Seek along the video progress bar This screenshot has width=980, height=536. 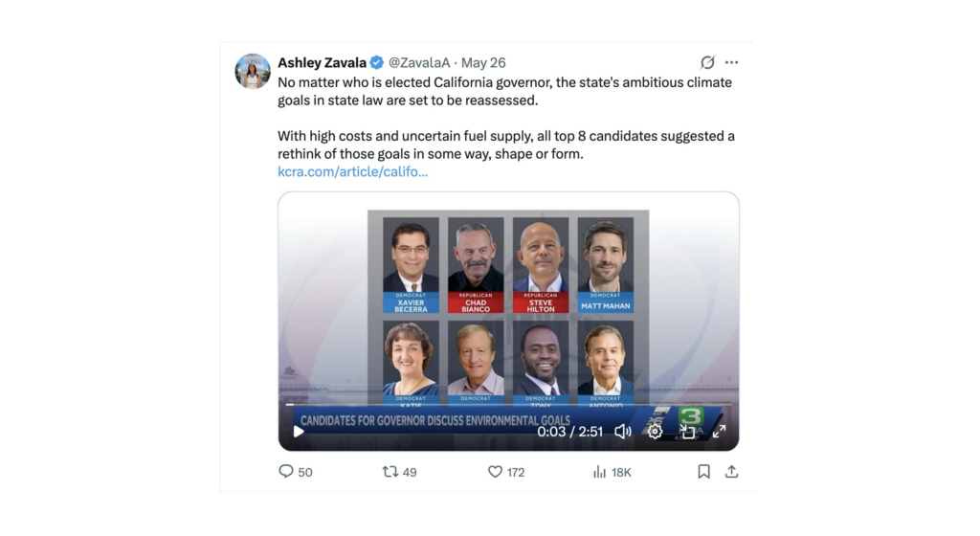tap(508, 405)
